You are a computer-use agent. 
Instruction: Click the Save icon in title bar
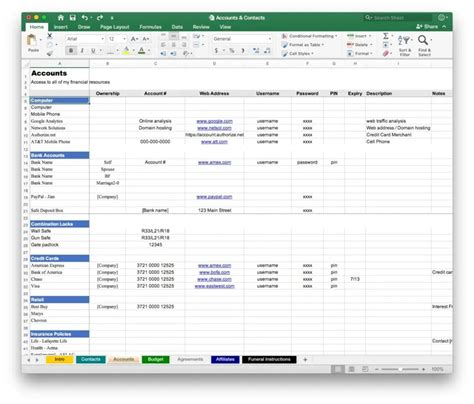click(x=73, y=18)
